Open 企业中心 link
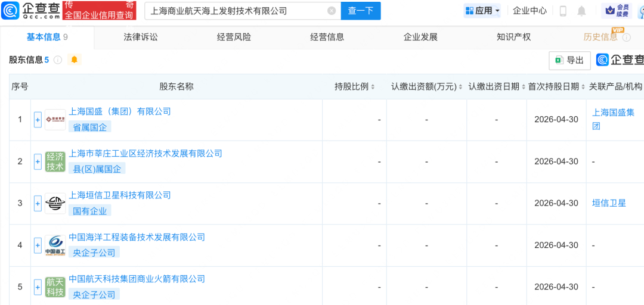 (530, 11)
